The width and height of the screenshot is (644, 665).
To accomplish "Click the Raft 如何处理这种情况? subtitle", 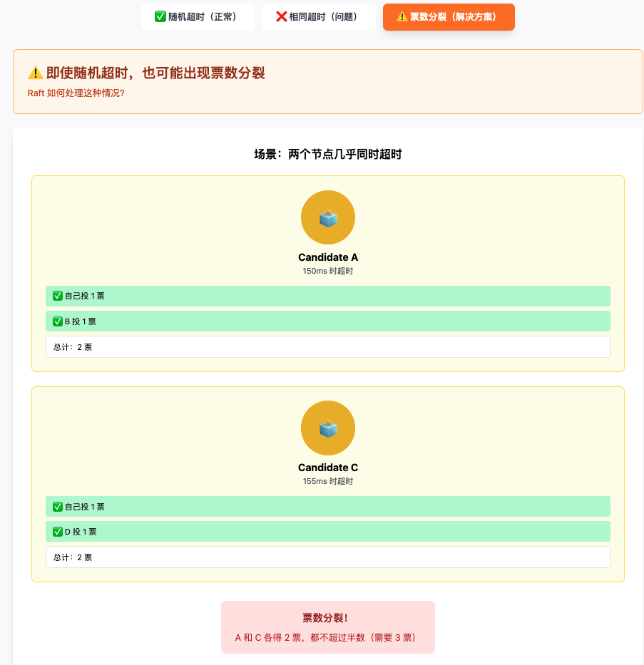I will (76, 93).
